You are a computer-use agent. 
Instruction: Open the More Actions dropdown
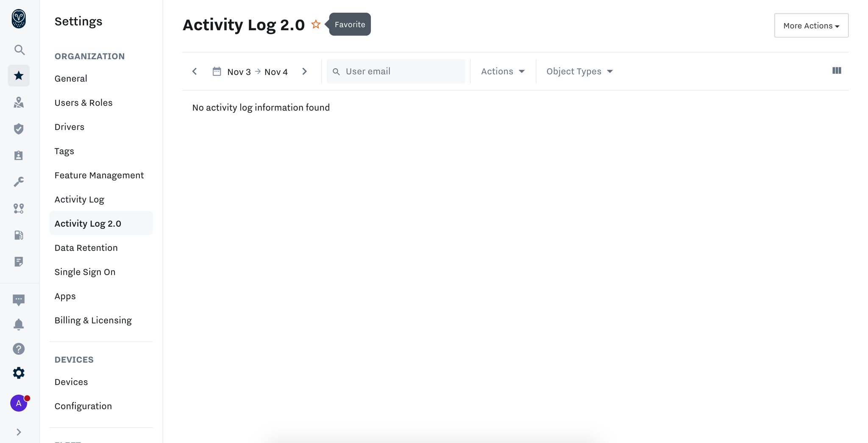click(811, 26)
